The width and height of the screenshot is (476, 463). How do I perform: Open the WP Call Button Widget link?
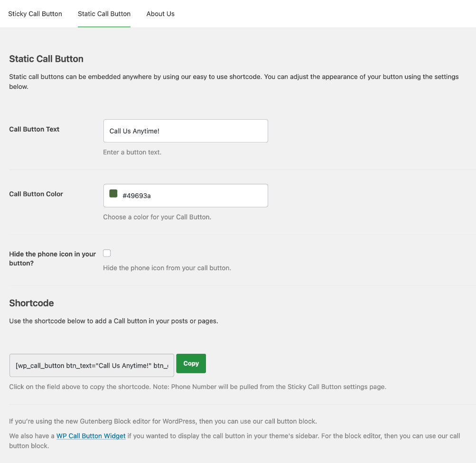[x=91, y=436]
